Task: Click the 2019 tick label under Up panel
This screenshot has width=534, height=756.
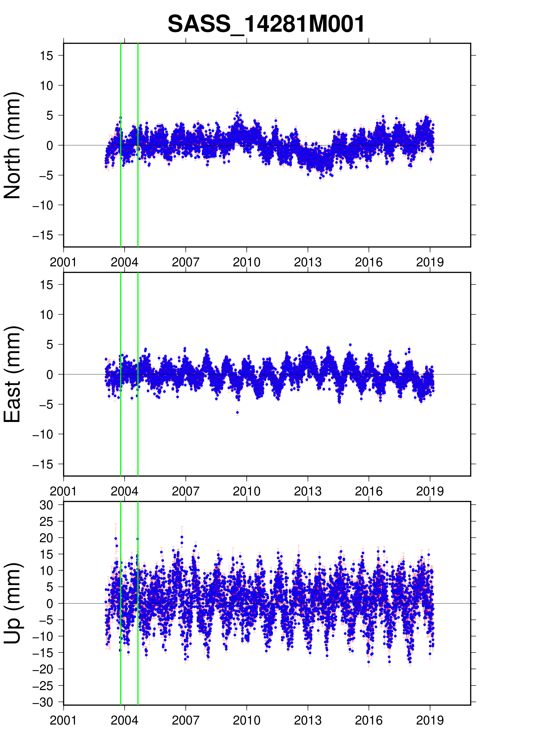Action: (x=430, y=721)
